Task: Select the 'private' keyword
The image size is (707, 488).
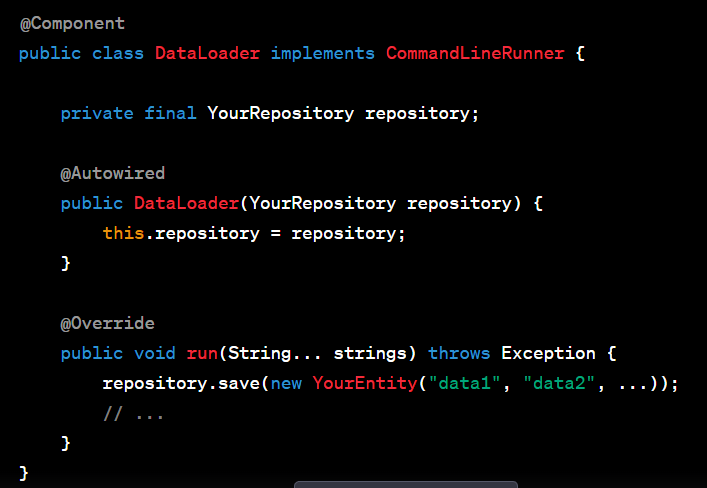Action: pos(97,113)
